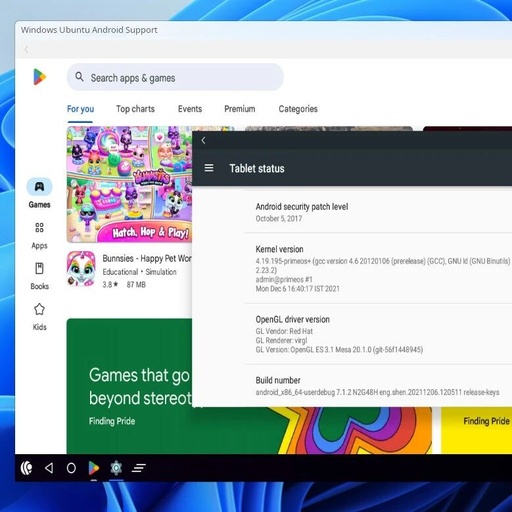Open Kids section star icon
512x512 pixels.
click(x=39, y=310)
